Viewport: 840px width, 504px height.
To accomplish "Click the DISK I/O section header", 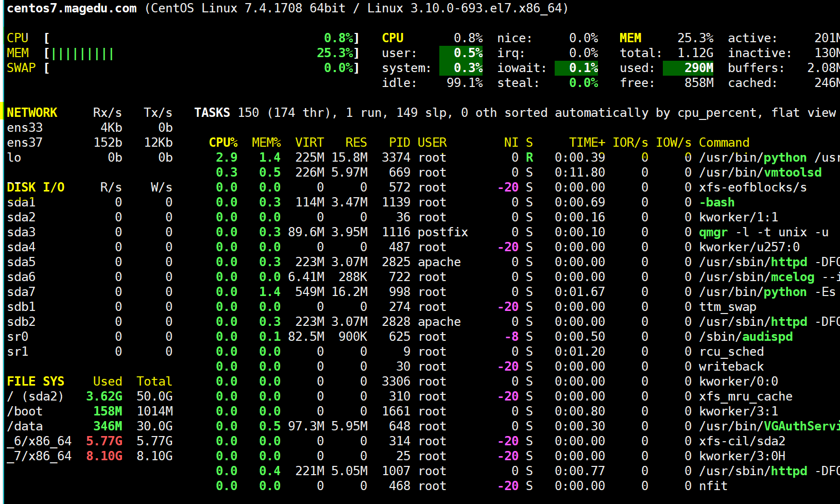I will 36,187.
